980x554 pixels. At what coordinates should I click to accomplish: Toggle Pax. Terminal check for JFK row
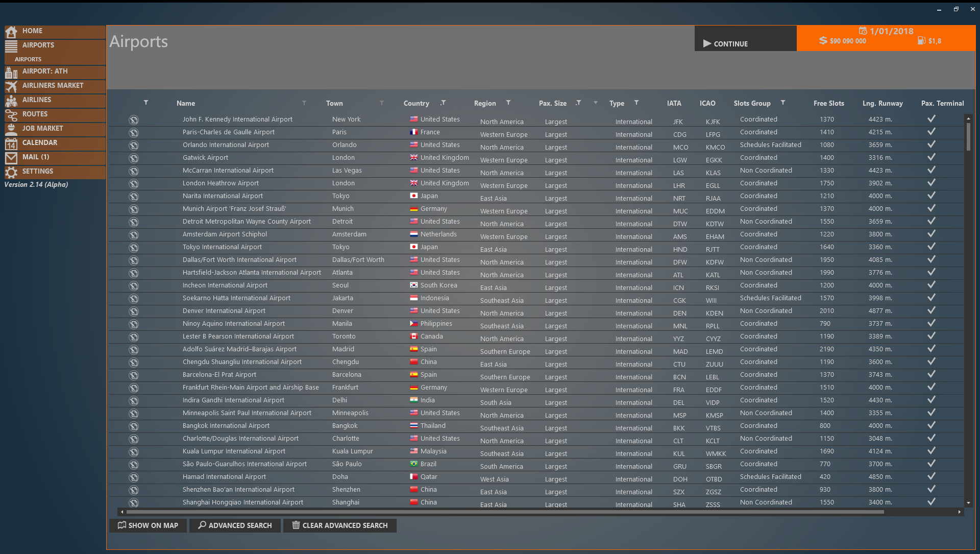(932, 118)
